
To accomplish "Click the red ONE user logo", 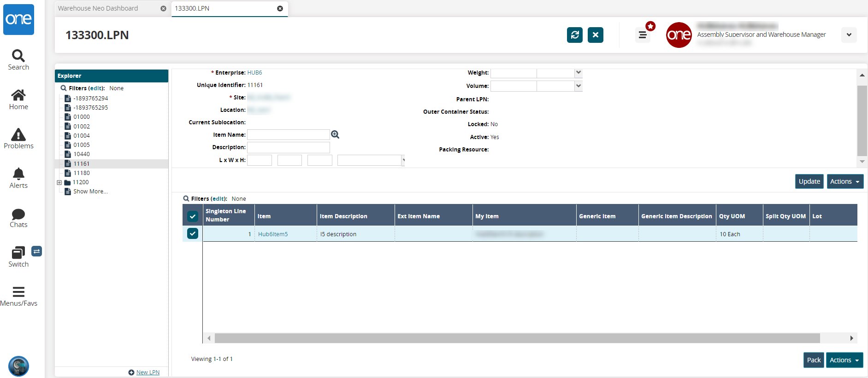I will 679,35.
